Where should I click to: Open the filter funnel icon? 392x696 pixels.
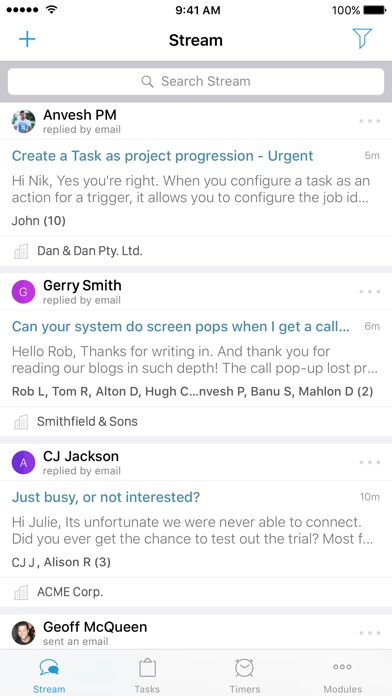click(x=362, y=39)
